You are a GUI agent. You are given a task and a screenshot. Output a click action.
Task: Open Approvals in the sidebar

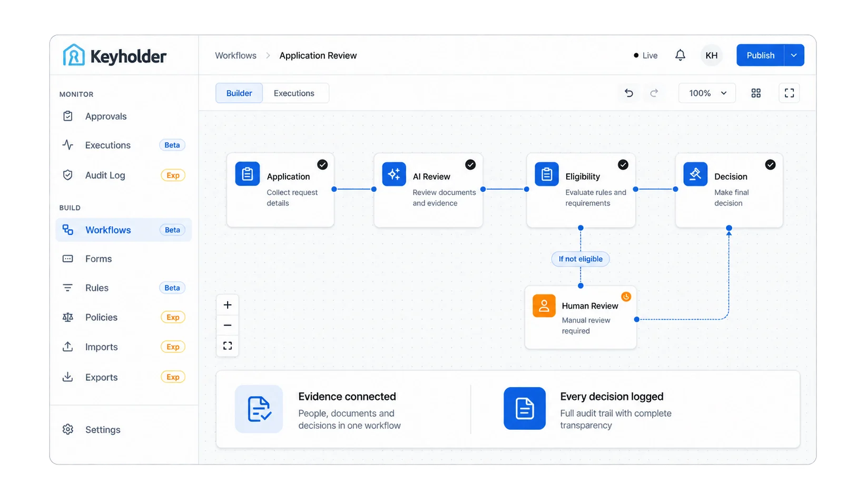123,116
